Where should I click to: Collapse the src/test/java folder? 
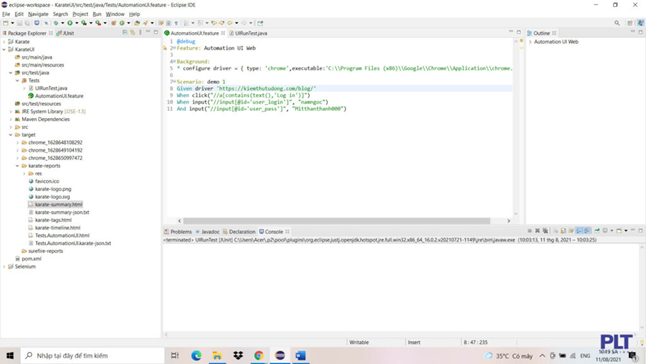pos(11,73)
